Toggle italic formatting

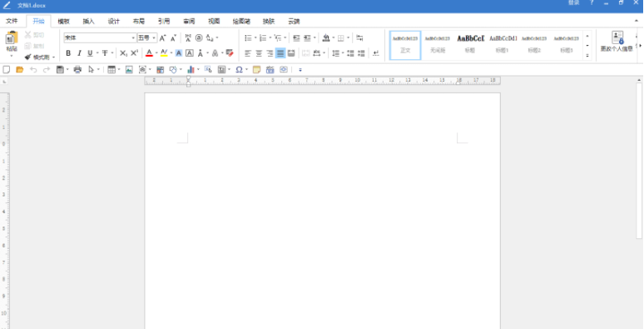[x=79, y=53]
